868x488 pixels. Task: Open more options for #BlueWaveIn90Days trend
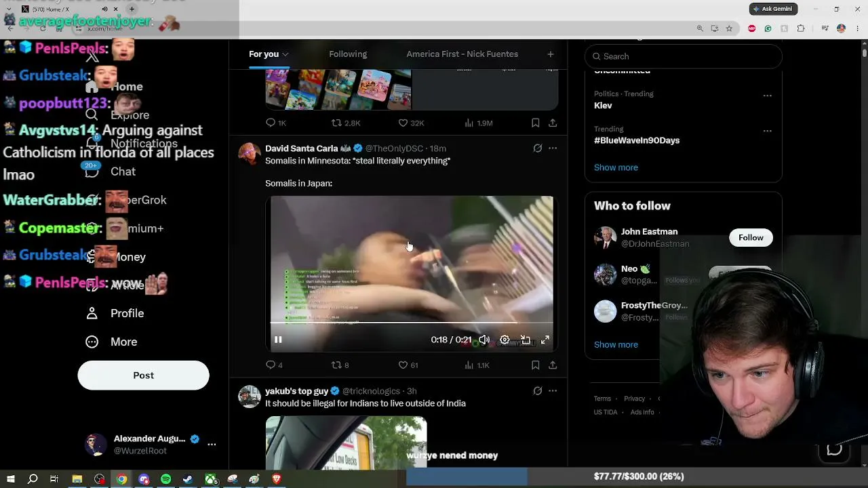(x=767, y=131)
